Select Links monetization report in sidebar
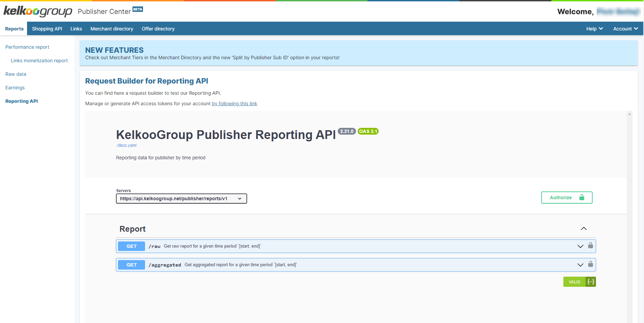 (39, 61)
